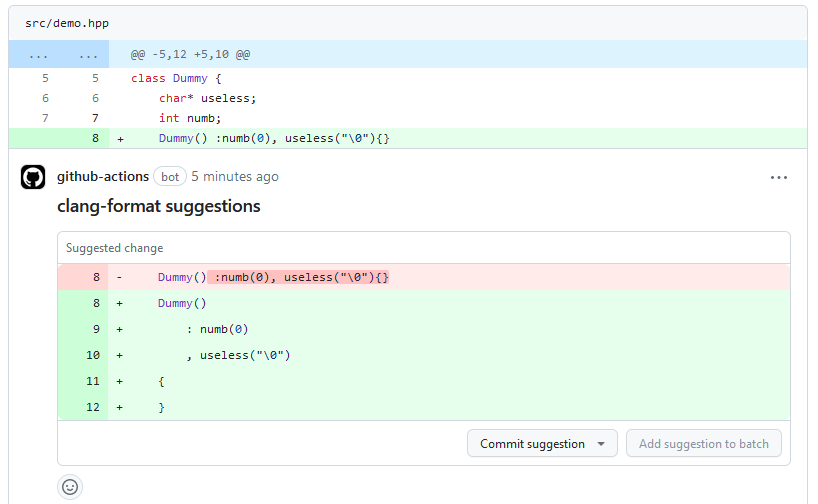Open the Commit suggestion dropdown arrow

coord(601,444)
